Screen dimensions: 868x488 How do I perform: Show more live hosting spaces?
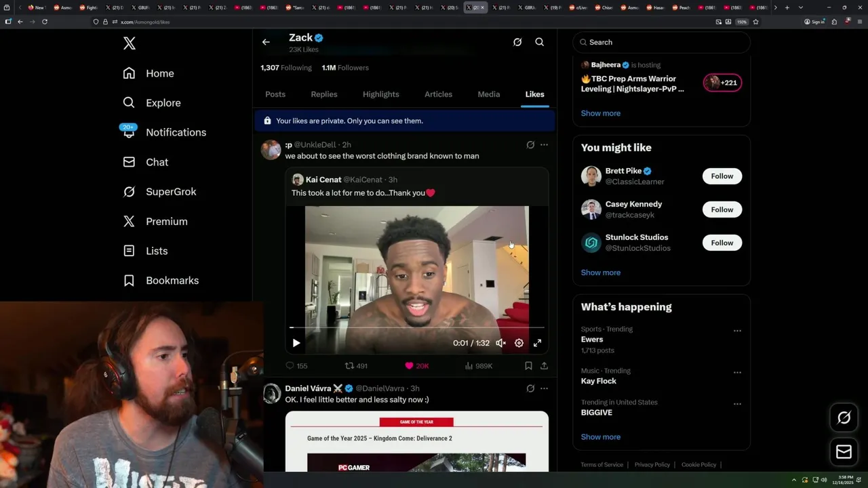pyautogui.click(x=601, y=113)
